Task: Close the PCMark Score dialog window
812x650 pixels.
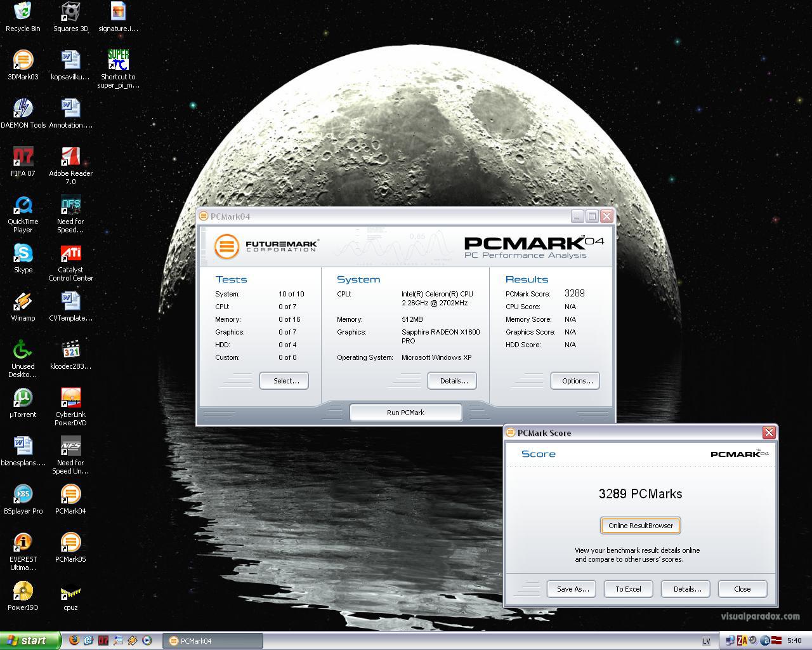Action: [x=769, y=433]
